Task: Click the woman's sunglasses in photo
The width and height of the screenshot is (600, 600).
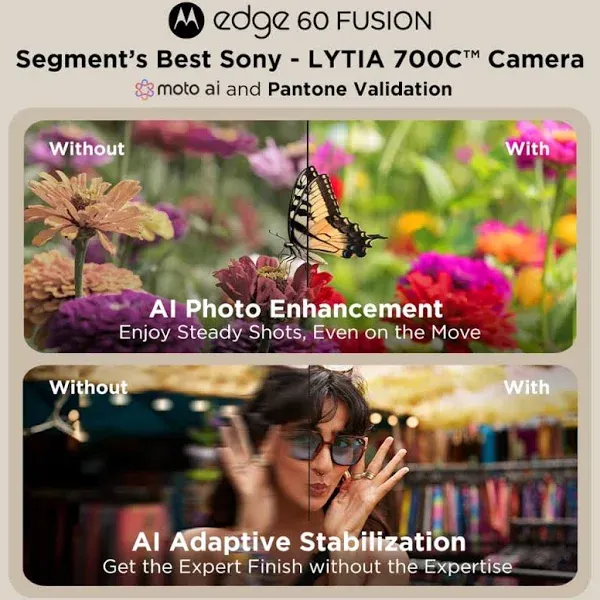Action: [325, 448]
